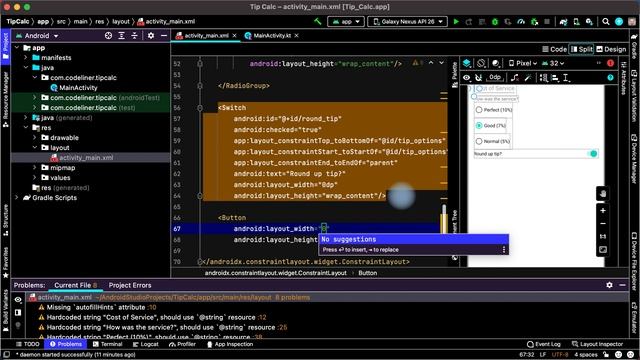
Task: Click Select Opened File target icon
Action: click(108, 36)
